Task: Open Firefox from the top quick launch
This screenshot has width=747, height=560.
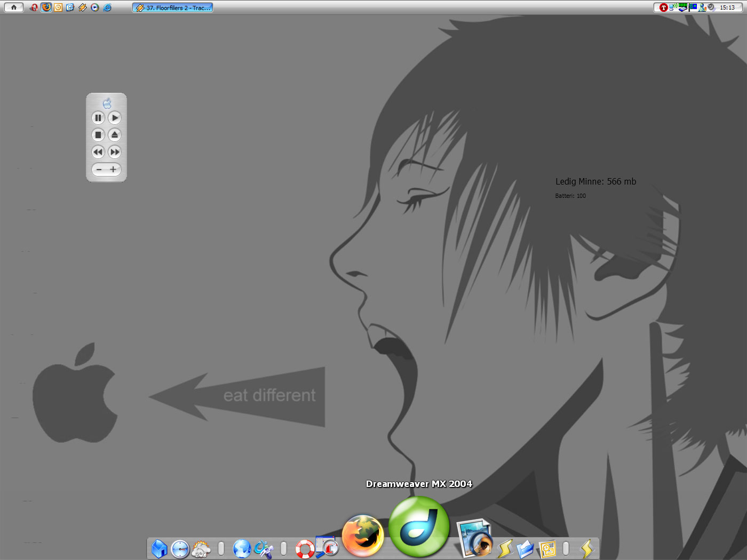Action: pos(46,7)
